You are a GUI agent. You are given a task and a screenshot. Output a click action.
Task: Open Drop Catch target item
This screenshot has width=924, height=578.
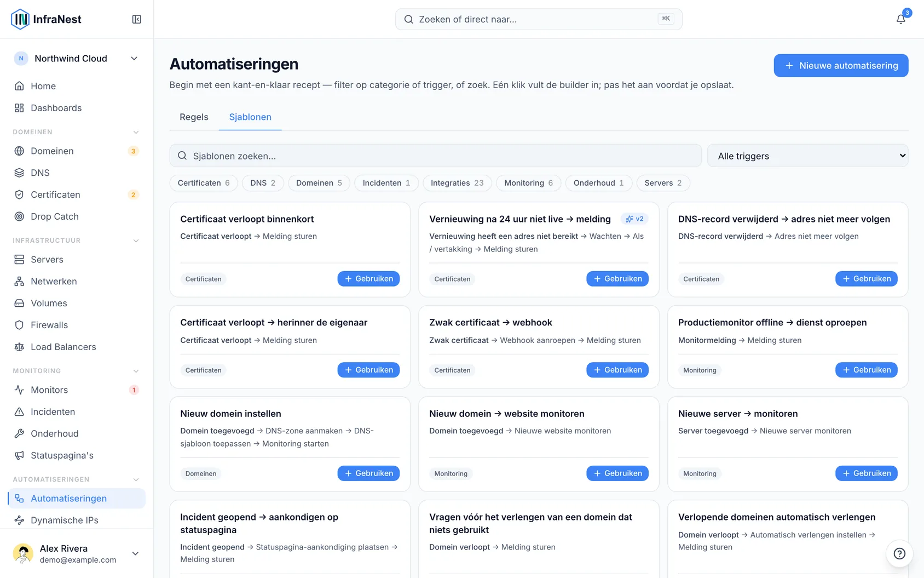(77, 216)
